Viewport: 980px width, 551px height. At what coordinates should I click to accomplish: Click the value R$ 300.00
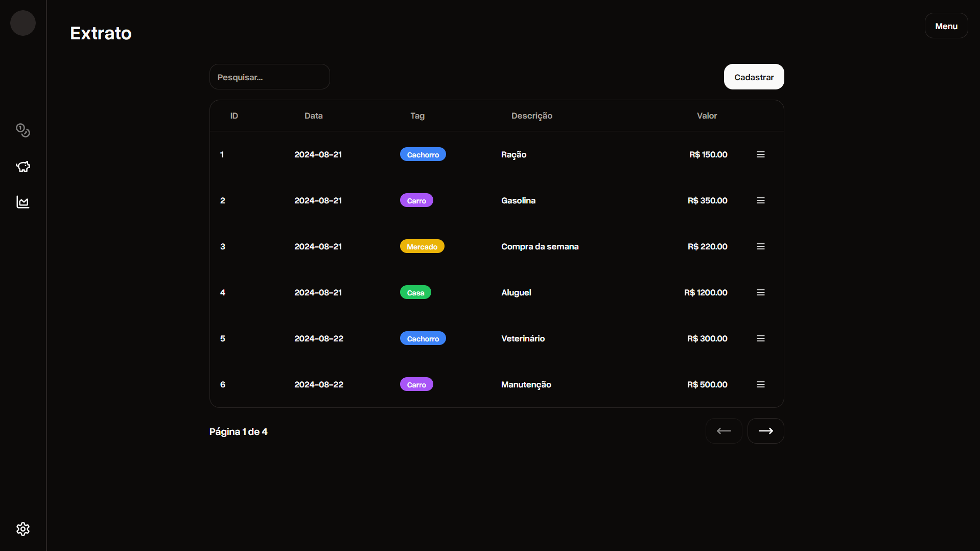click(x=707, y=338)
